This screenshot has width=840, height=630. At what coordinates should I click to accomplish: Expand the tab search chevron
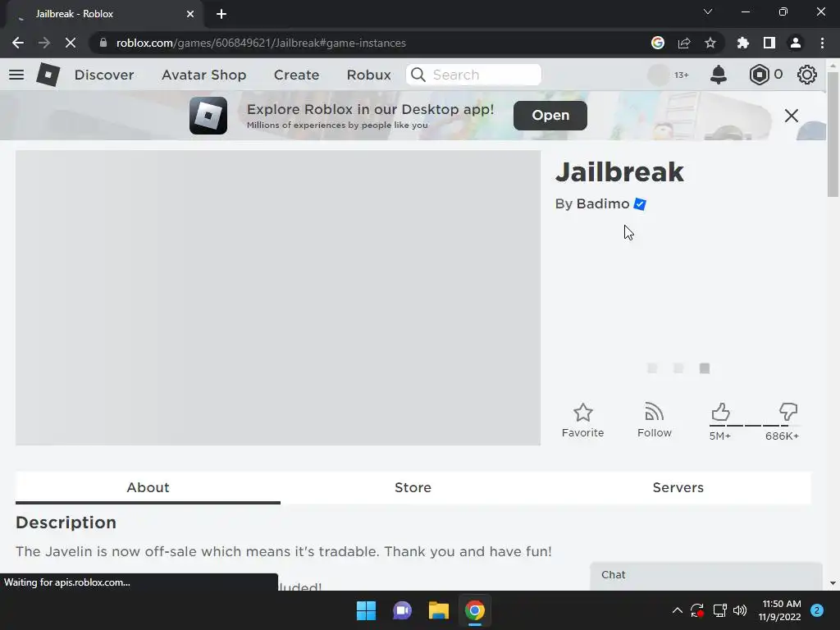click(x=708, y=11)
